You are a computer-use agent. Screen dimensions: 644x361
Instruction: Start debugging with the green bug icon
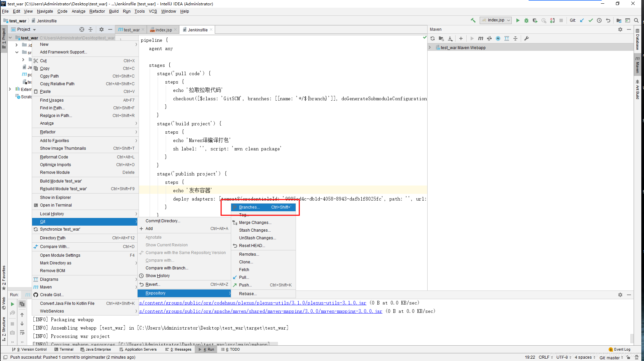pos(526,20)
